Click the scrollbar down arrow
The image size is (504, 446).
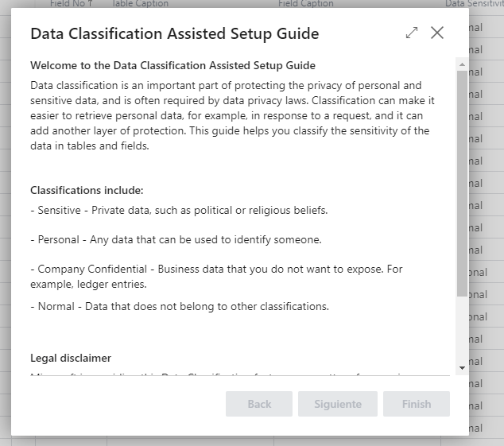(x=461, y=368)
